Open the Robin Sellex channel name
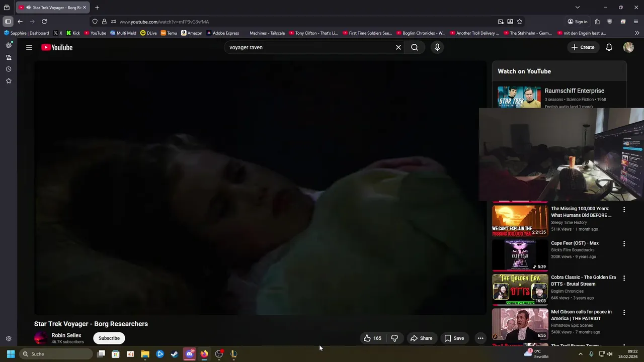The width and height of the screenshot is (644, 362). coord(66,335)
